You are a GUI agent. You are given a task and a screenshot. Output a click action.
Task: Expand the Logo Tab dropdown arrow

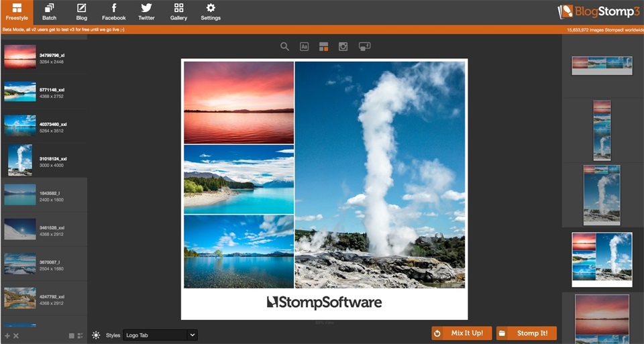(x=193, y=335)
